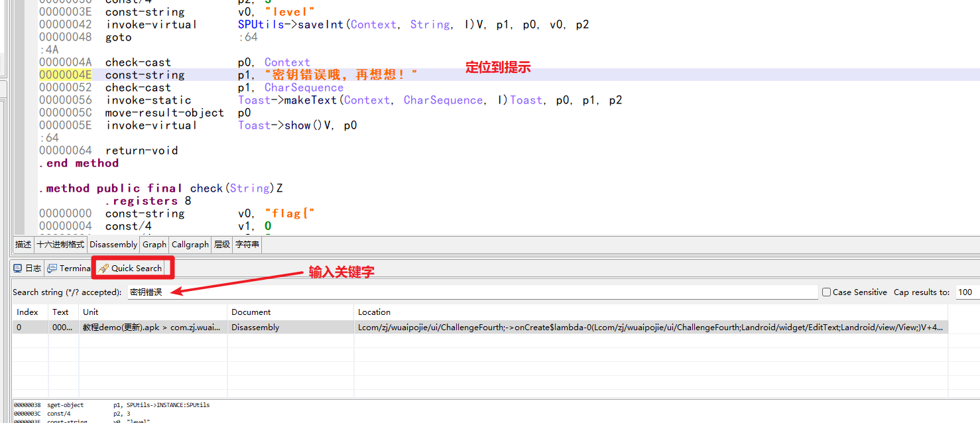
Task: Click the Terminal panel icon
Action: (x=52, y=269)
